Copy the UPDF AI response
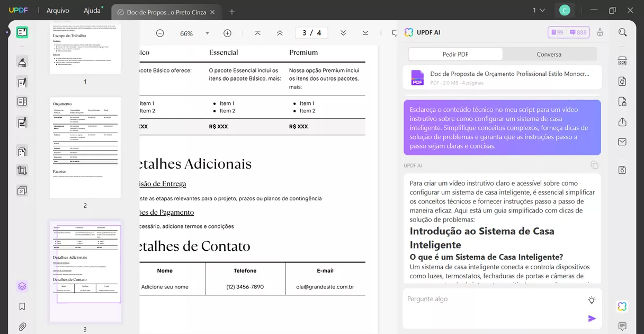This screenshot has height=334, width=644. click(595, 165)
